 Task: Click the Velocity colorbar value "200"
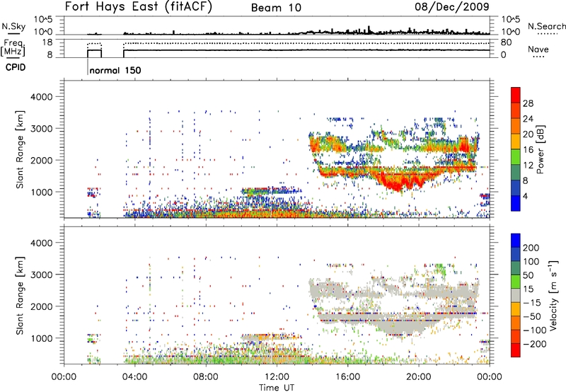[x=531, y=248]
